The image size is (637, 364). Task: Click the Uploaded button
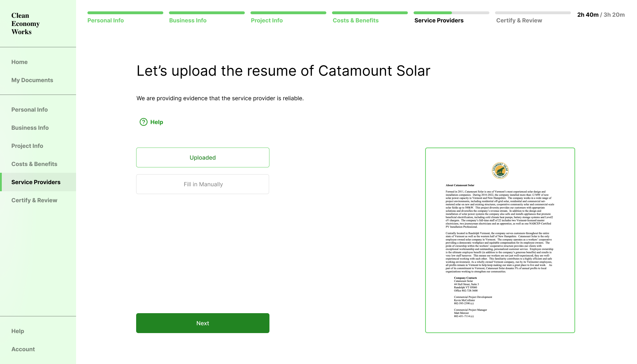[x=203, y=157]
